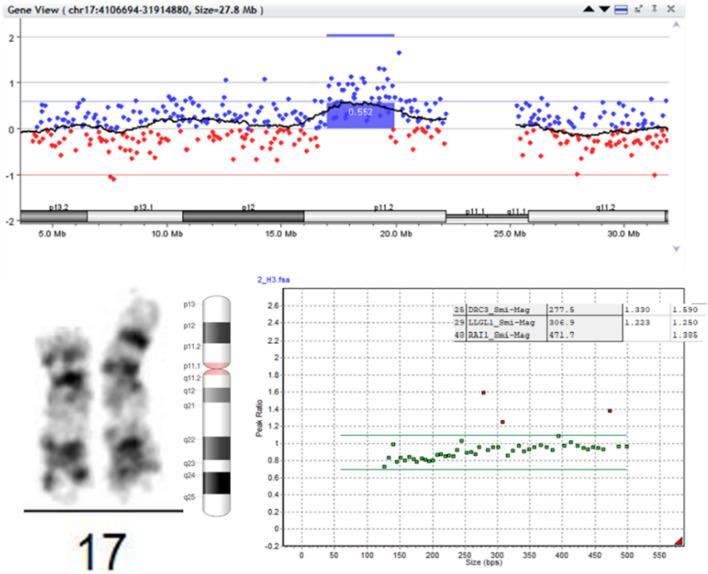Close the Gene View panel

click(x=669, y=8)
